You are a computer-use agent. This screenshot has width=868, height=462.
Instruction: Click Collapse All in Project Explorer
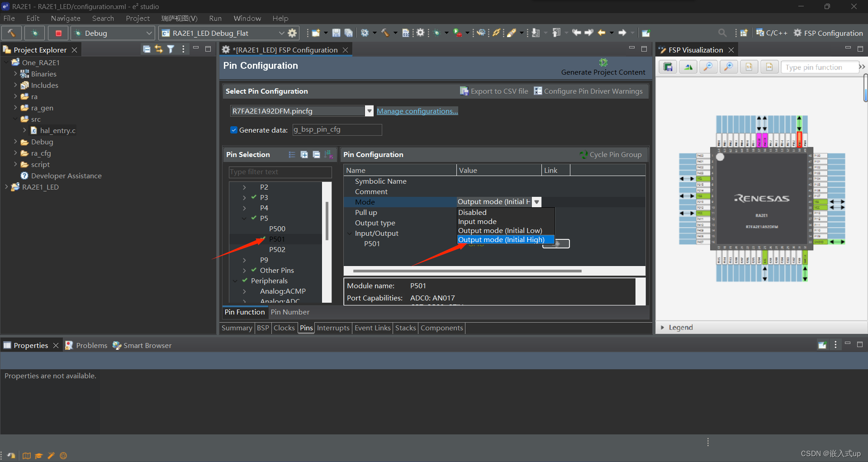pyautogui.click(x=147, y=49)
